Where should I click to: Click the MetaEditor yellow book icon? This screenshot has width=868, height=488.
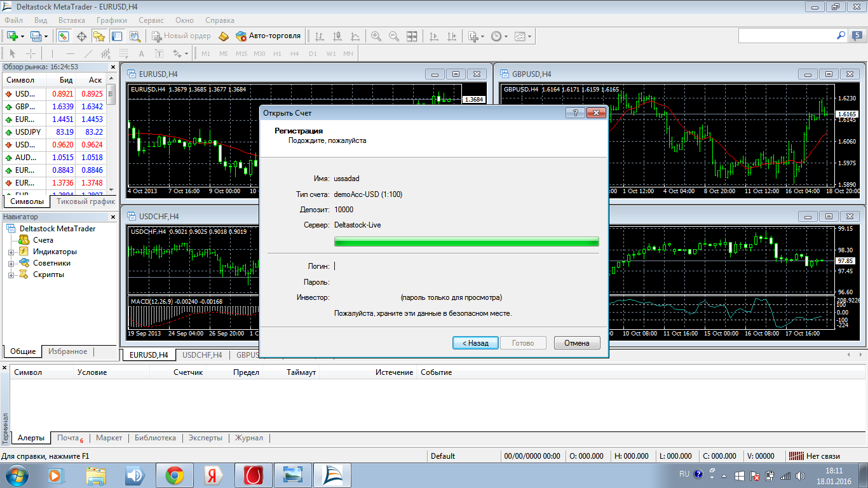(223, 36)
